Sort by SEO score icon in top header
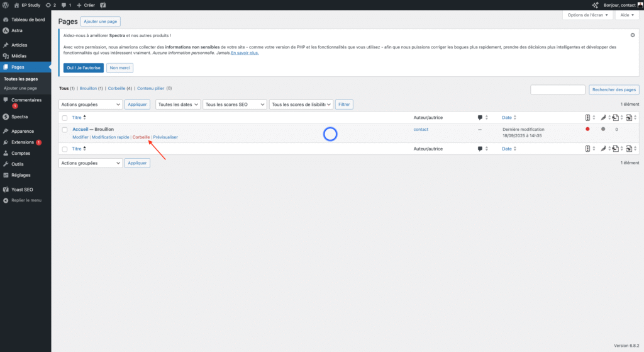The width and height of the screenshot is (644, 352). (588, 118)
